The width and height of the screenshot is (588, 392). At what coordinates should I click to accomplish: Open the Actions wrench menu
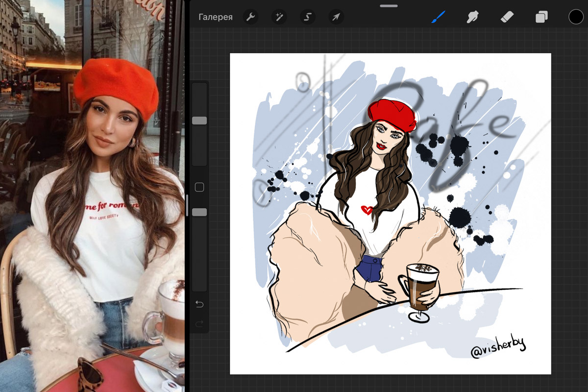coord(250,16)
